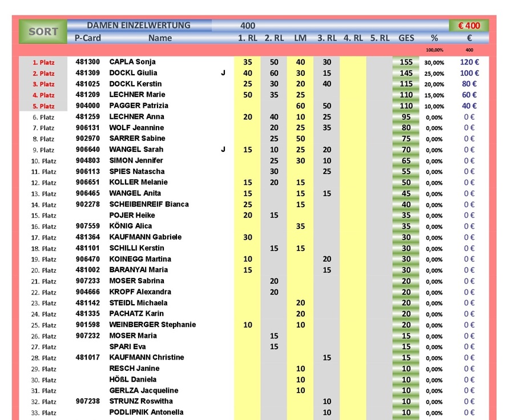Viewport: 508px width, 420px height.
Task: Click the LM column header
Action: (x=300, y=38)
